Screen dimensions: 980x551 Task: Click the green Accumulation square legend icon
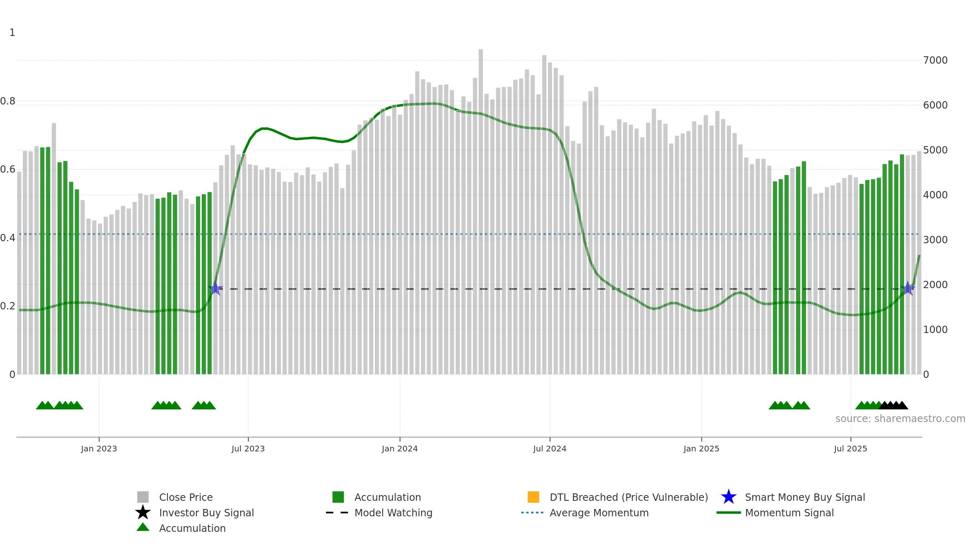[338, 497]
